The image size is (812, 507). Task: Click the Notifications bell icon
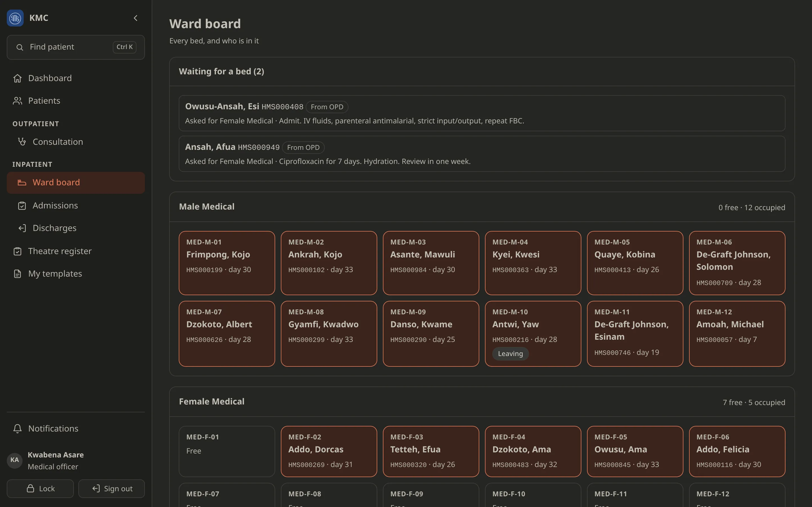pyautogui.click(x=17, y=428)
